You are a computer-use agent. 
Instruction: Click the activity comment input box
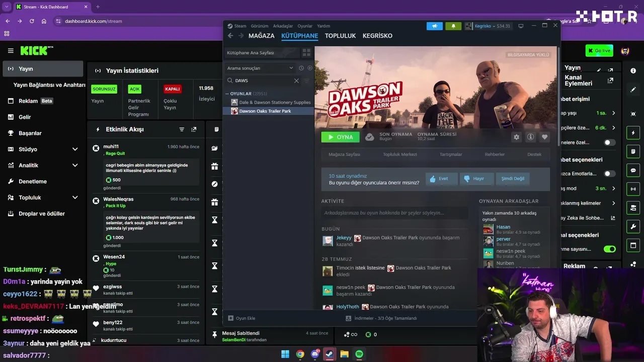point(394,213)
